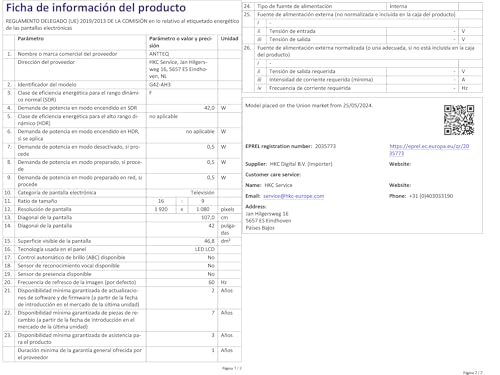Image resolution: width=500 pixels, height=375 pixels.
Task: Click the QR code image
Action: click(459, 120)
